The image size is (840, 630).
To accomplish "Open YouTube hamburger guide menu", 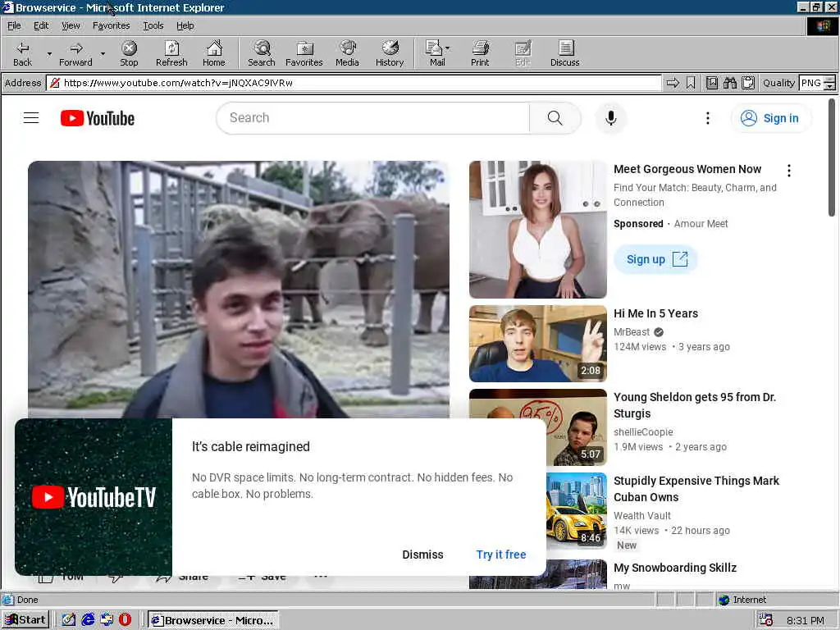I will (31, 118).
